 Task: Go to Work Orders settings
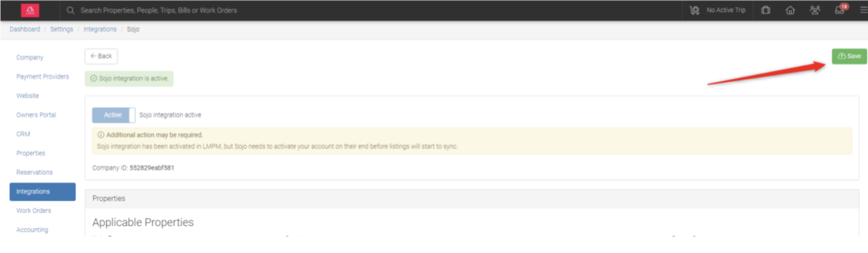click(34, 210)
